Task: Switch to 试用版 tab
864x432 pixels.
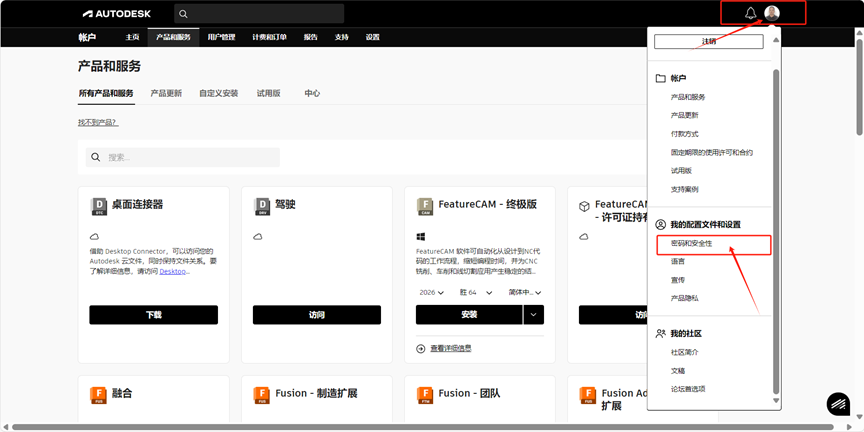Action: coord(268,93)
